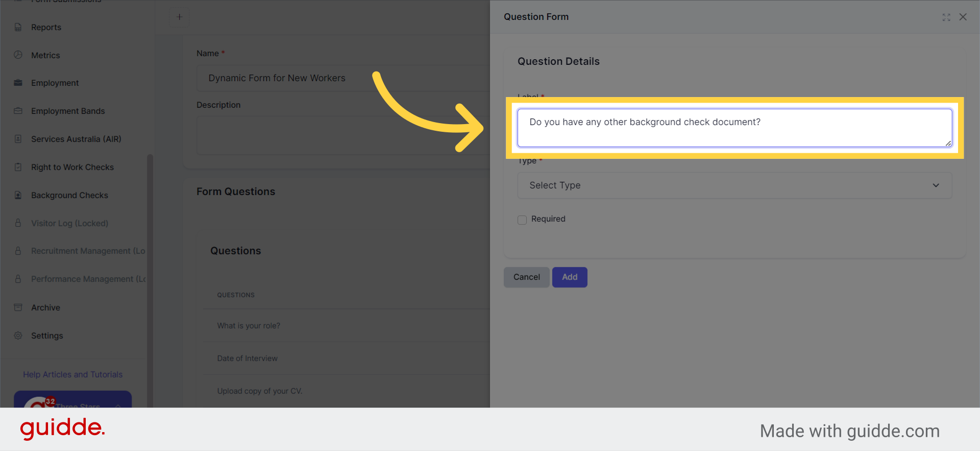
Task: Select 'Upload copy of your CV.' row
Action: (x=347, y=391)
